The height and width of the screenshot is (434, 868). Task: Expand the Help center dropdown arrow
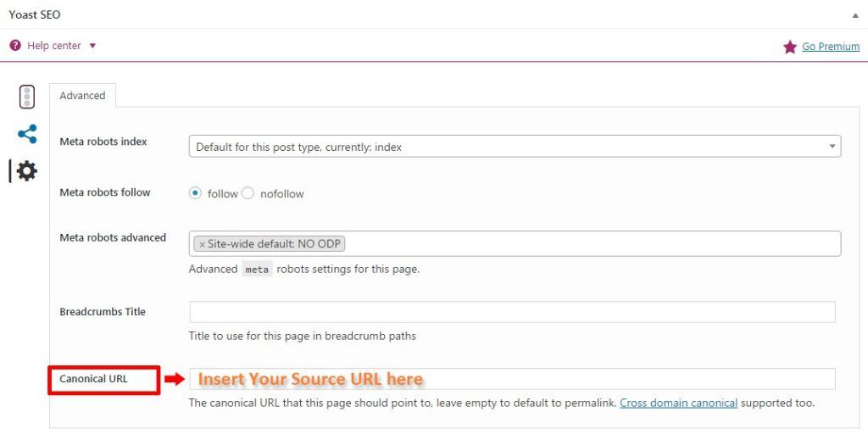coord(92,46)
